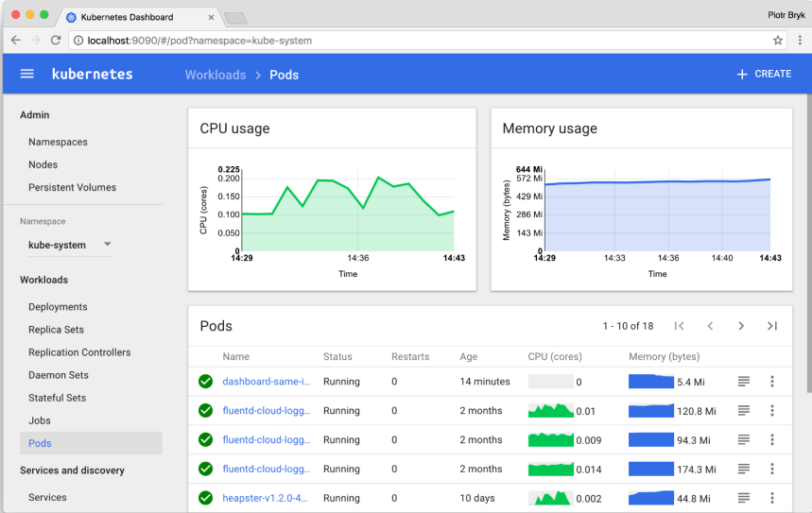Open the heapster-v1.2.0 pod link
This screenshot has height=513, width=812.
pos(265,498)
